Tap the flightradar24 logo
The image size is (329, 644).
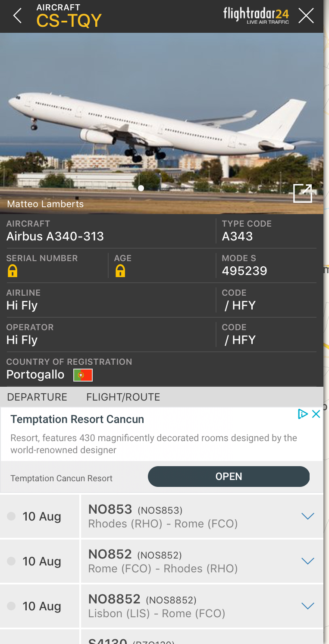pos(256,15)
